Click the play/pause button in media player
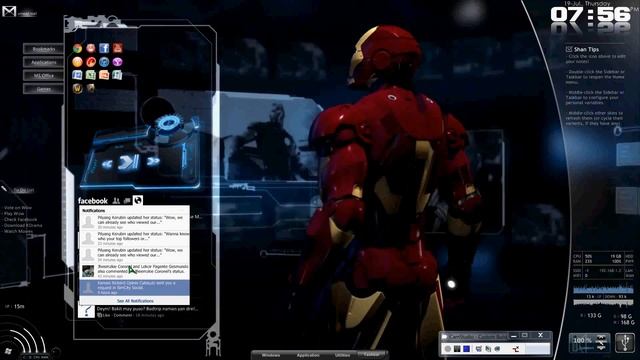 (x=129, y=162)
